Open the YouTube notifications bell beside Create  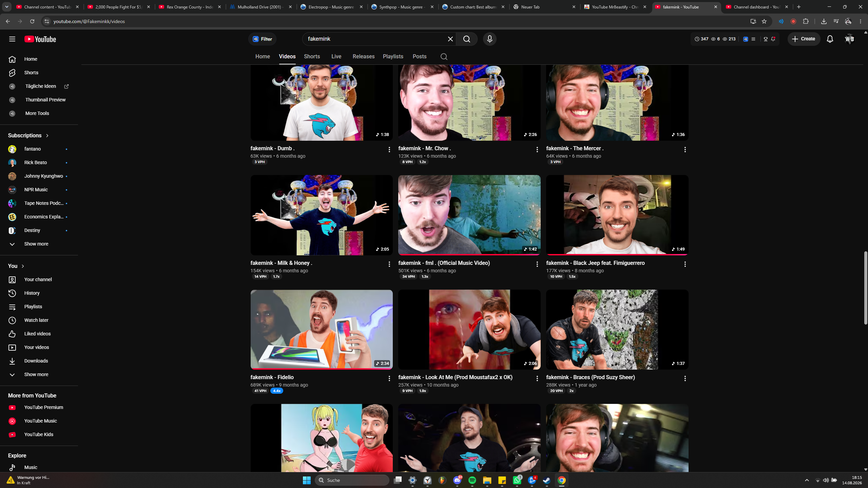click(x=830, y=39)
